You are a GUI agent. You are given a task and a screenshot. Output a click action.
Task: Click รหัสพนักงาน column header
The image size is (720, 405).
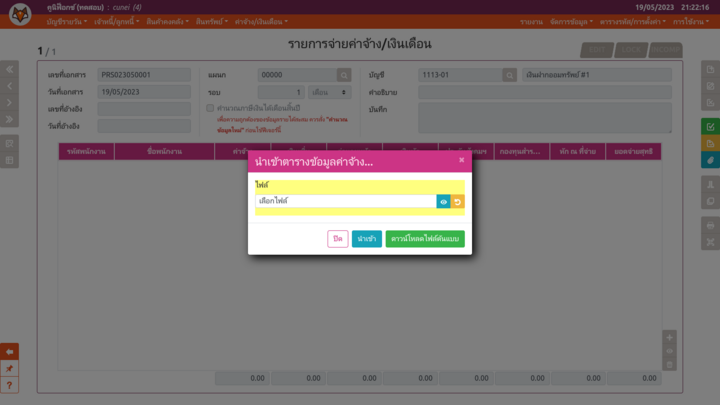86,152
